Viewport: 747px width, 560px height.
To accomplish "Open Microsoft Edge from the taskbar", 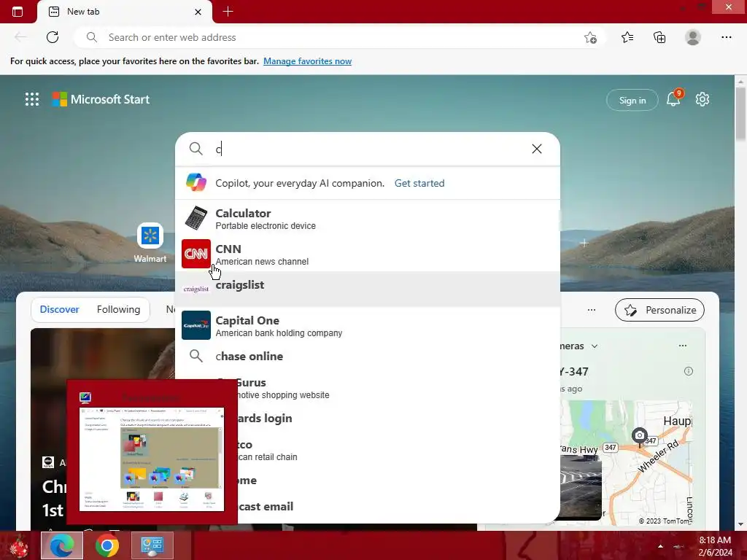I will coord(62,545).
